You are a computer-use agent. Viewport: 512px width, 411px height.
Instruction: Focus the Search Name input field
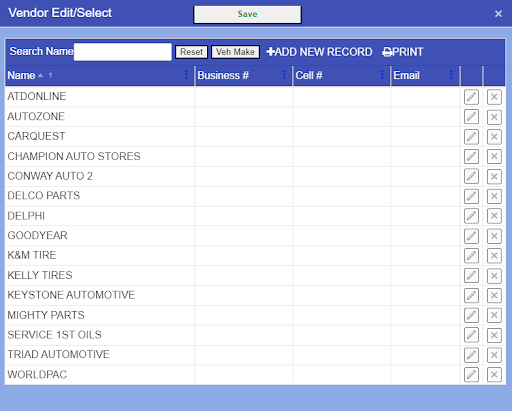click(x=123, y=52)
